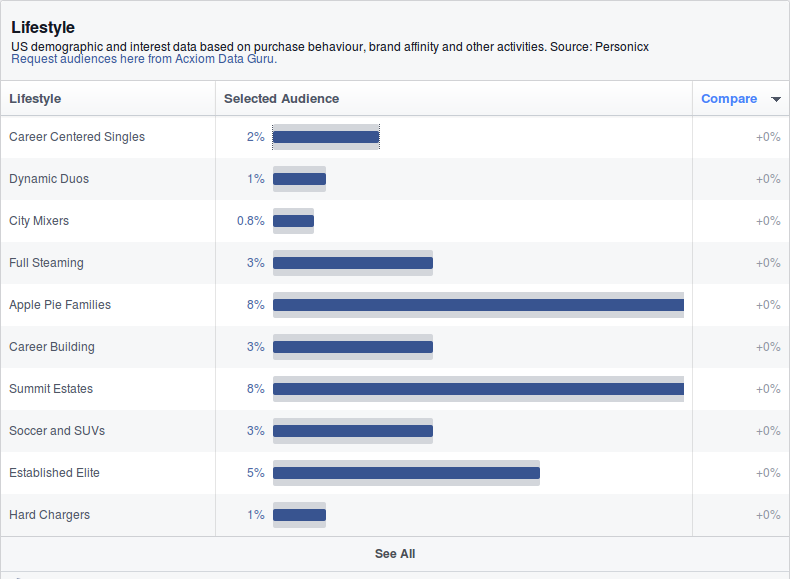Select the Dynamic Duos lifestyle row
The width and height of the screenshot is (790, 579).
point(49,179)
